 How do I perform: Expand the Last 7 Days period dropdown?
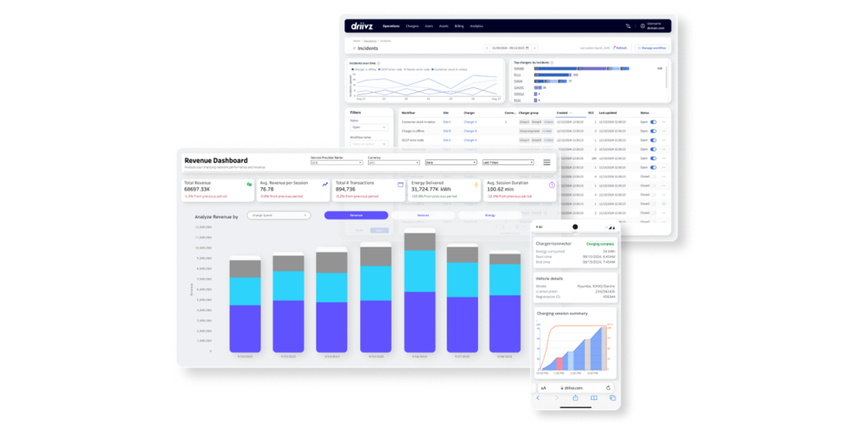click(508, 162)
